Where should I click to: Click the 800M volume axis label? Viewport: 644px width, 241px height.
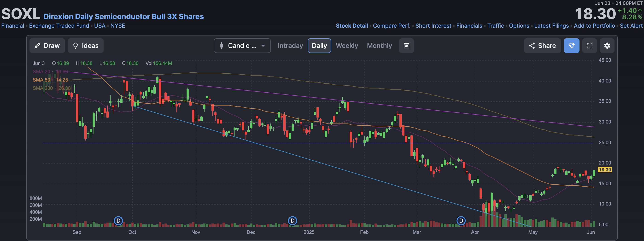click(35, 199)
